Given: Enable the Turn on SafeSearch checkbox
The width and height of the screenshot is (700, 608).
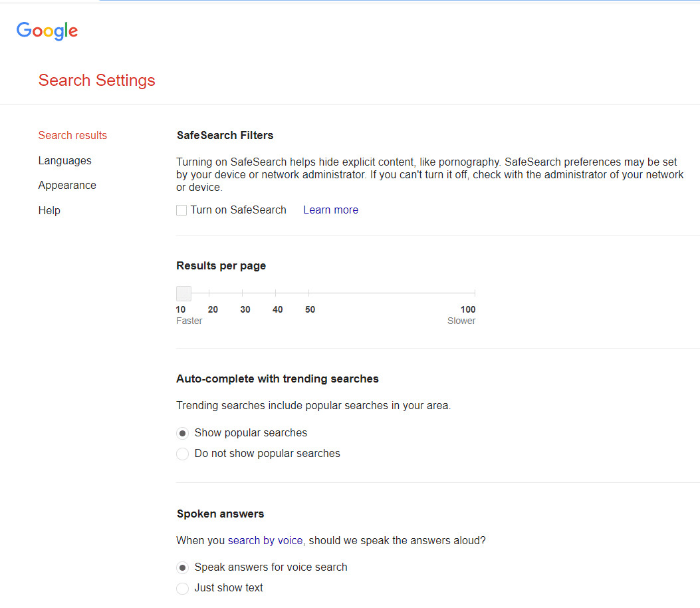Looking at the screenshot, I should click(x=181, y=210).
